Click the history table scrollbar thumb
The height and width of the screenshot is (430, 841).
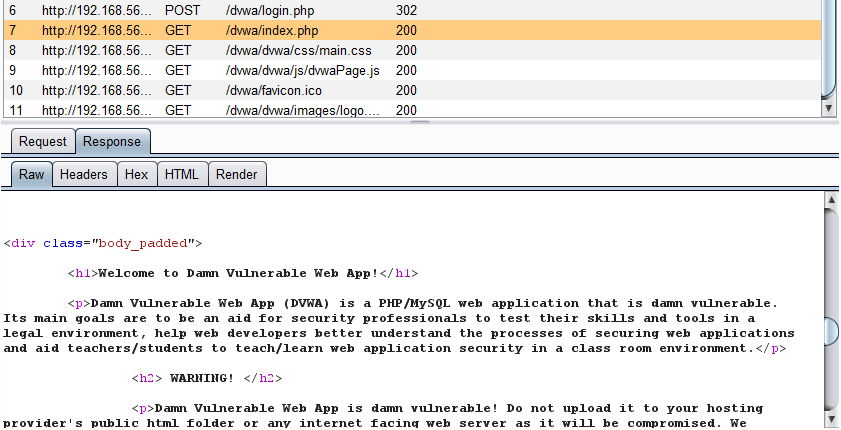[x=829, y=48]
